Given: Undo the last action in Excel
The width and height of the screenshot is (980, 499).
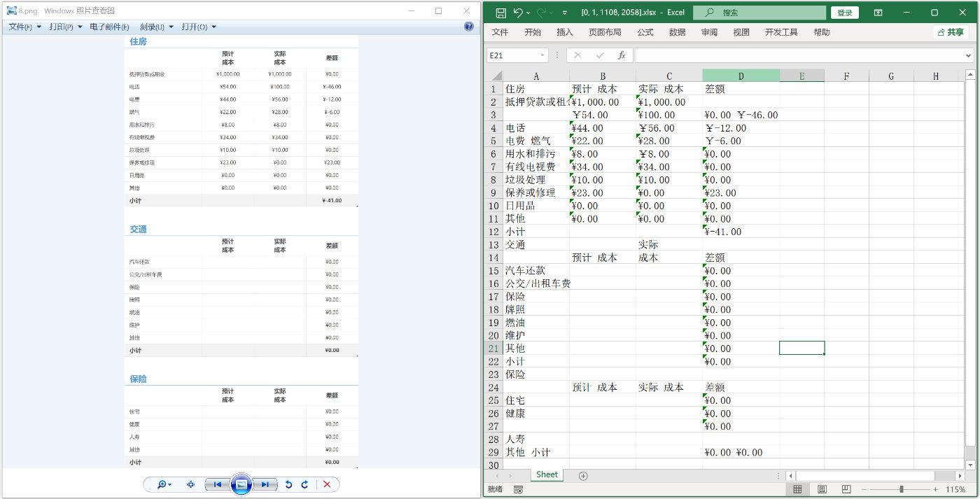Looking at the screenshot, I should 518,13.
